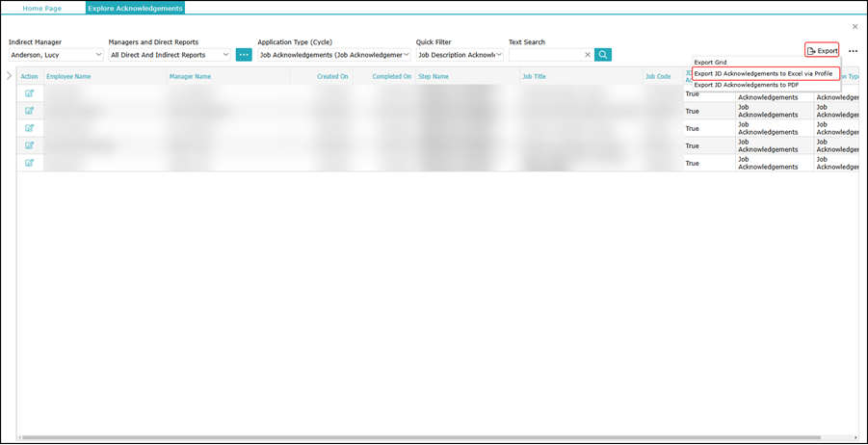Screen dimensions: 868x445
Task: Click the edit icon in the fourth row
Action: click(x=29, y=145)
